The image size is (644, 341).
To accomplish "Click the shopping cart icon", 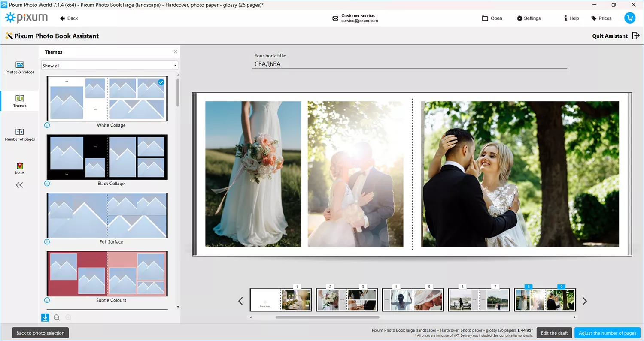I will [630, 18].
